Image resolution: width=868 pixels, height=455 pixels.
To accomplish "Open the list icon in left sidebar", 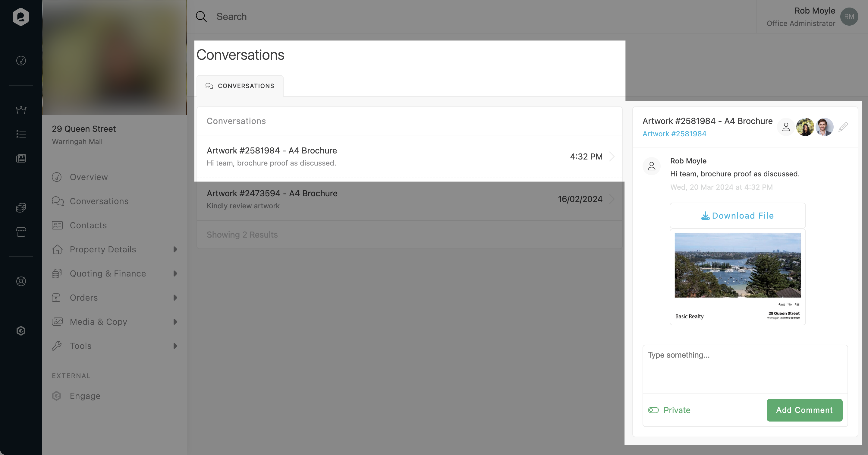I will point(21,134).
